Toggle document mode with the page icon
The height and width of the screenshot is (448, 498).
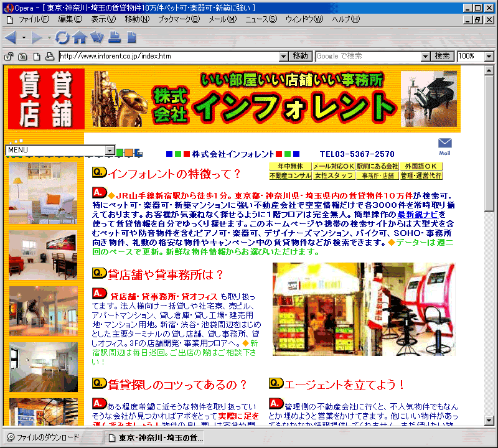click(x=37, y=57)
